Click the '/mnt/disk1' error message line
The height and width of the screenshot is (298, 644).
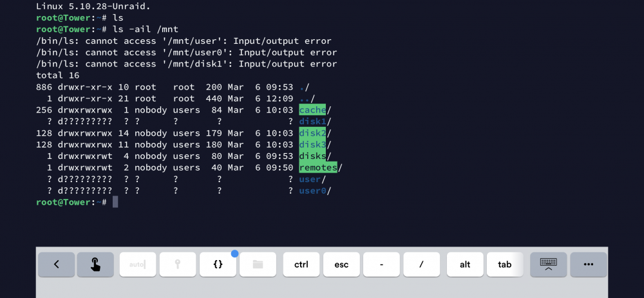pos(187,64)
